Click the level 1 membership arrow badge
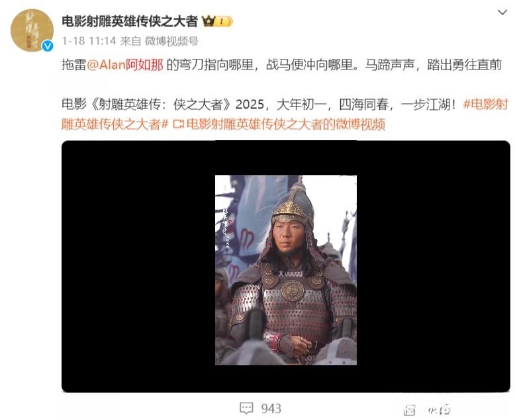The height and width of the screenshot is (420, 515). (x=224, y=22)
